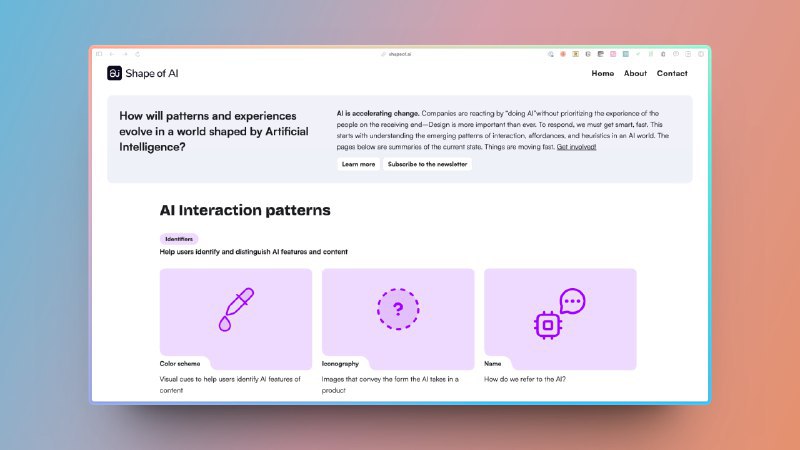Screen dimensions: 800x450
Task: Click the browser reload icon
Action: tap(137, 53)
